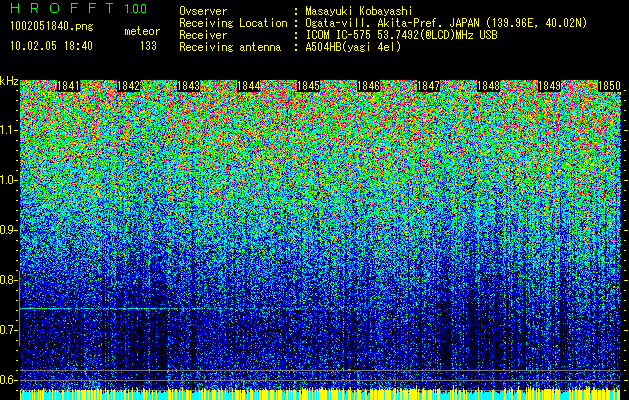Click the 1.0 frequency axis label
Screen dimensions: 629x400
[x=9, y=181]
